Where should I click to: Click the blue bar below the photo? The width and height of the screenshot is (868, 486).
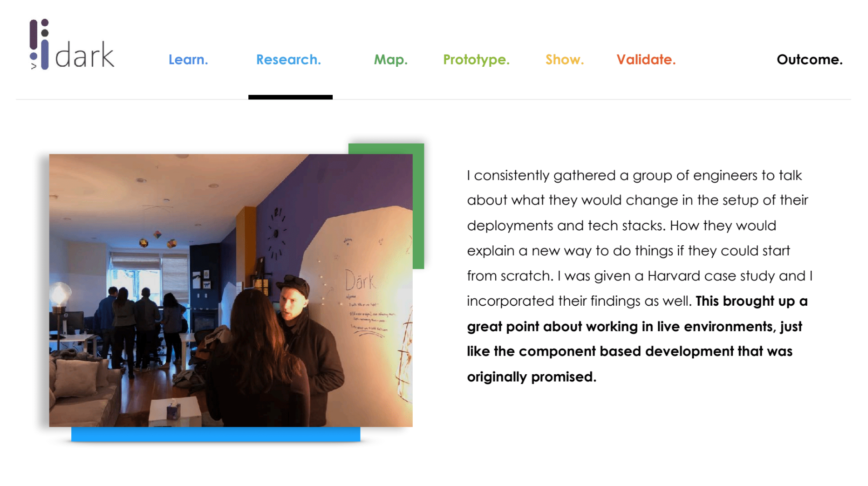(x=216, y=434)
